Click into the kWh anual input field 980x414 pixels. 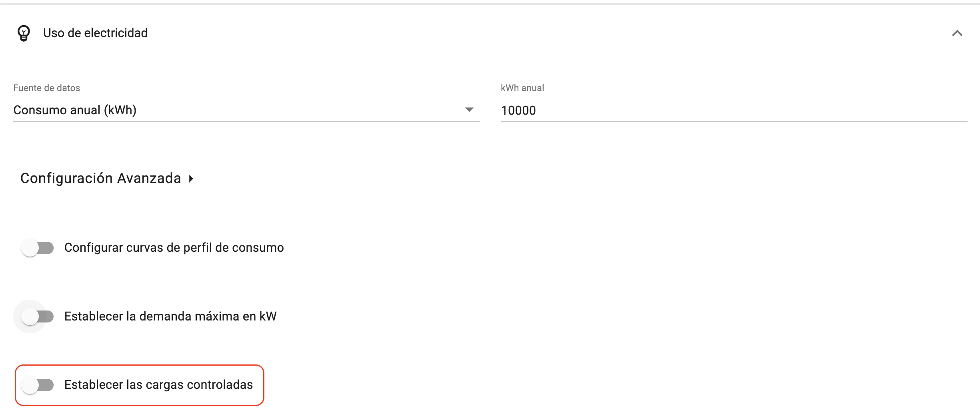click(734, 110)
